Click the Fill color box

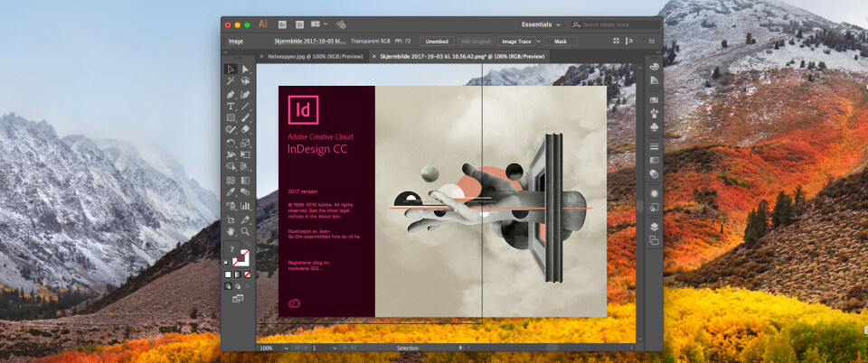(231, 248)
